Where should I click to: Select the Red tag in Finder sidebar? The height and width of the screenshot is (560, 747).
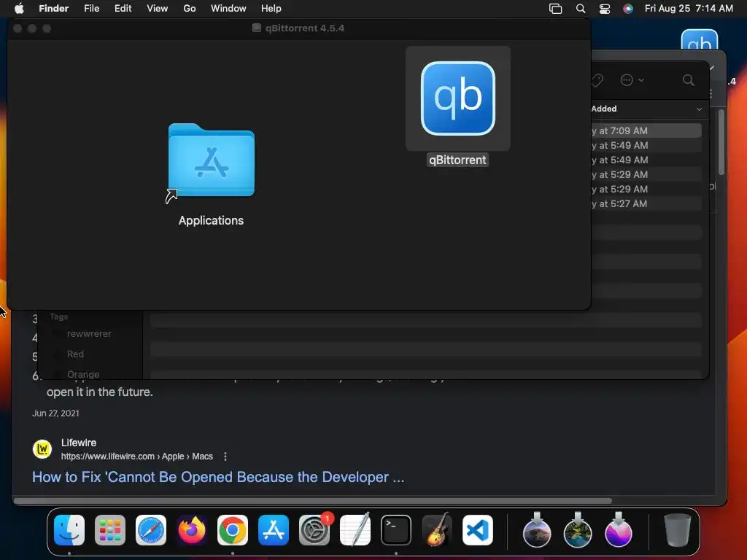(x=75, y=354)
